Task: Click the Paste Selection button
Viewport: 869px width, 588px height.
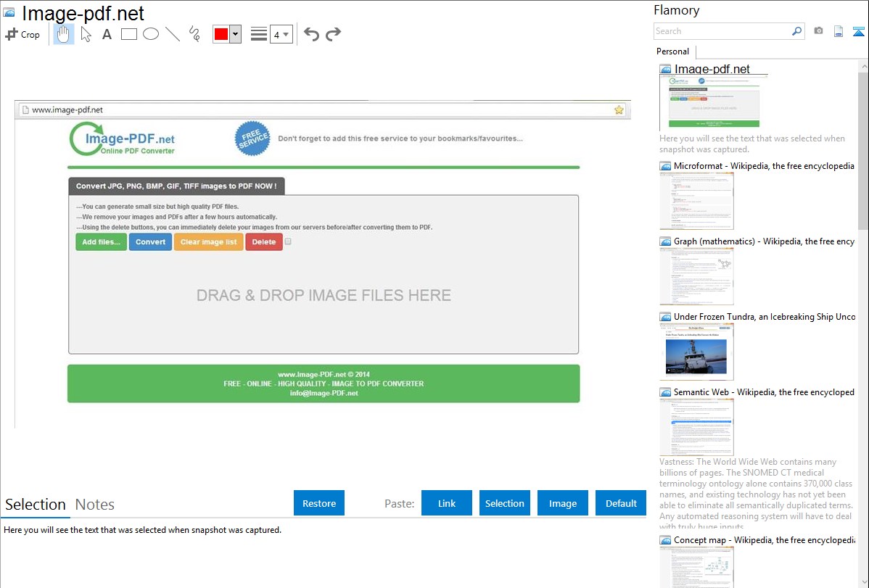Action: [504, 503]
